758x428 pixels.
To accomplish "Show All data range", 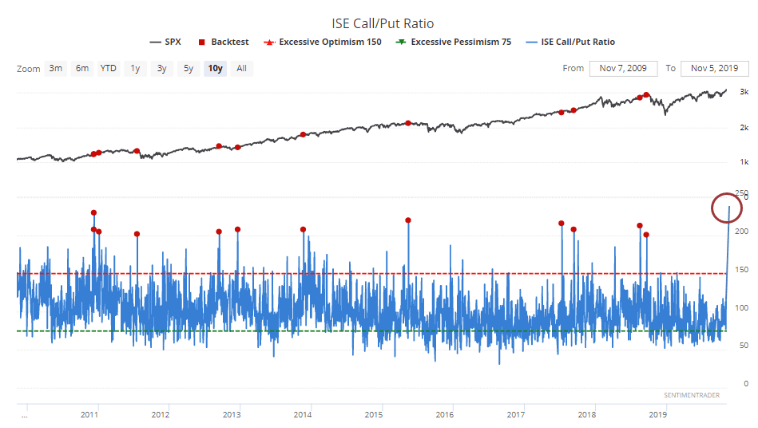I will click(x=241, y=68).
